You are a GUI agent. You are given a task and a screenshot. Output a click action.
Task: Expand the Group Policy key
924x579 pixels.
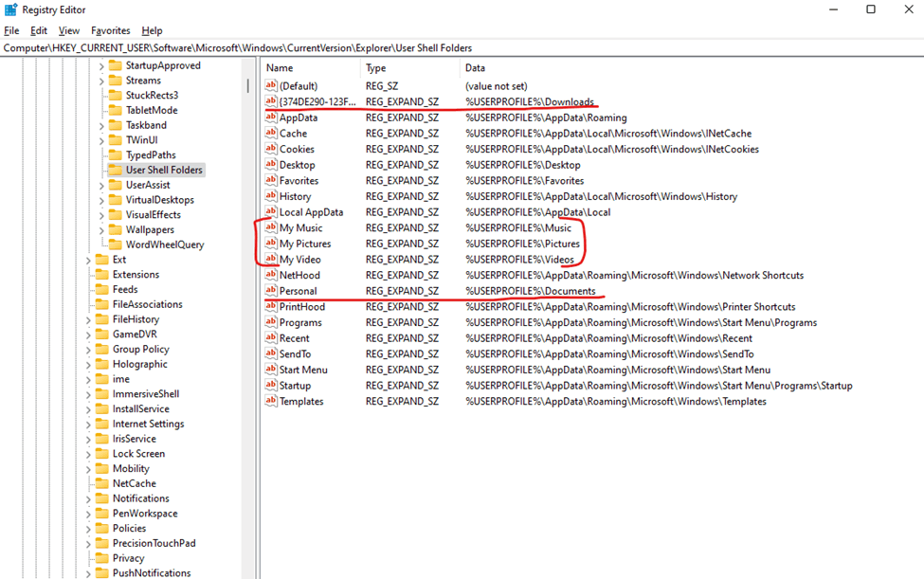88,350
